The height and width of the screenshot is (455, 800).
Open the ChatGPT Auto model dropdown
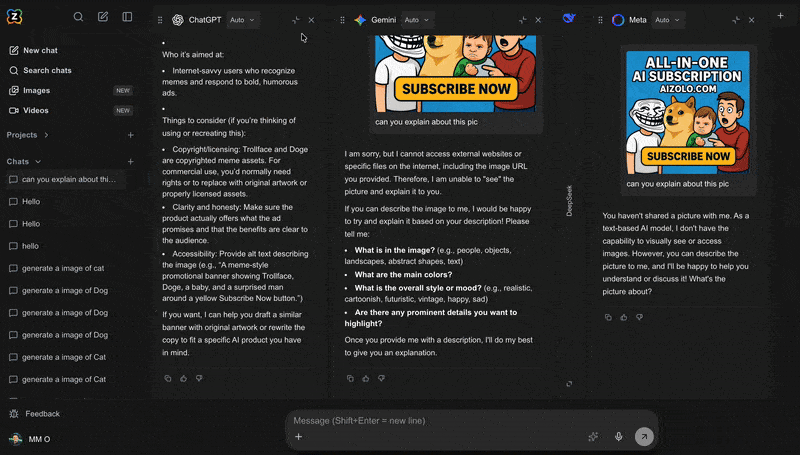click(242, 20)
